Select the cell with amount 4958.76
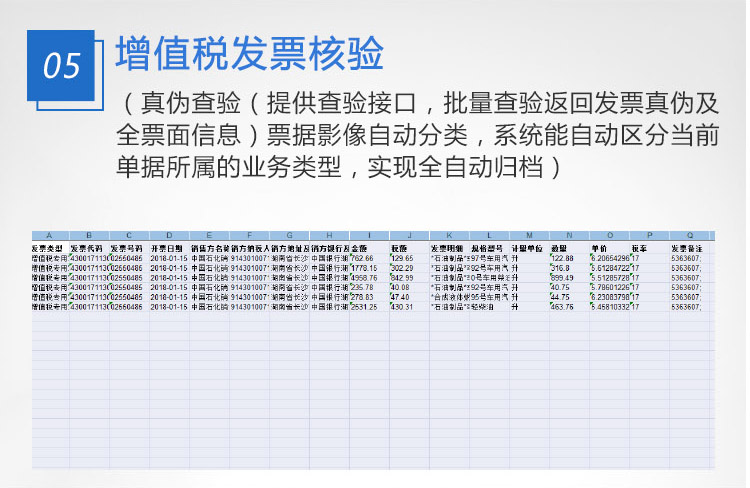Viewport: 750px width, 488px height. point(369,277)
